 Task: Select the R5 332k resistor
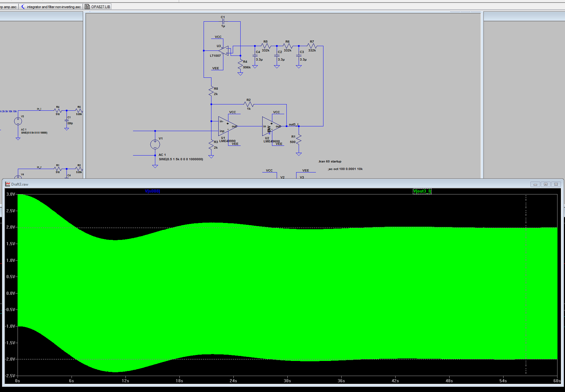point(266,46)
